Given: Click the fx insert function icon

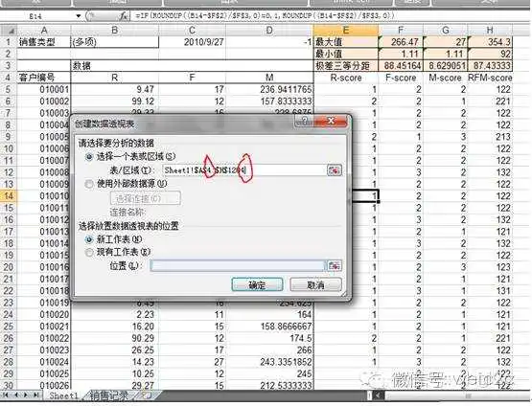Looking at the screenshot, I should click(x=124, y=15).
